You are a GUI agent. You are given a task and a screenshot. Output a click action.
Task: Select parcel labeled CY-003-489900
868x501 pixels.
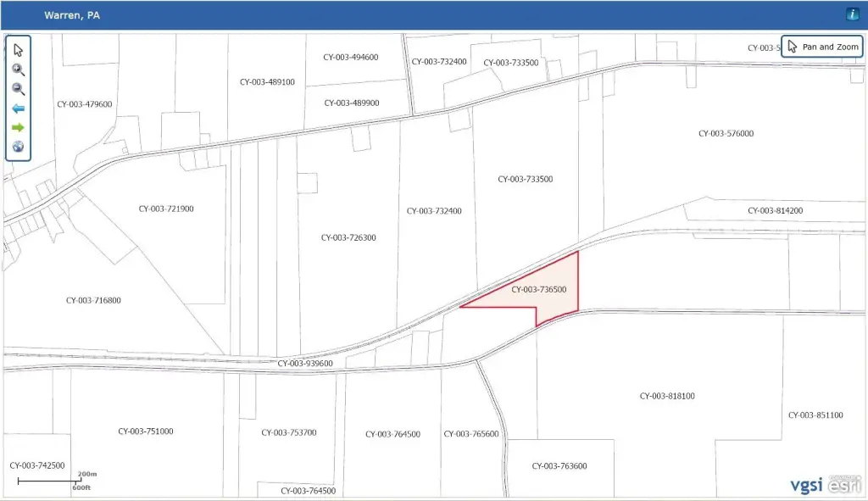[352, 103]
